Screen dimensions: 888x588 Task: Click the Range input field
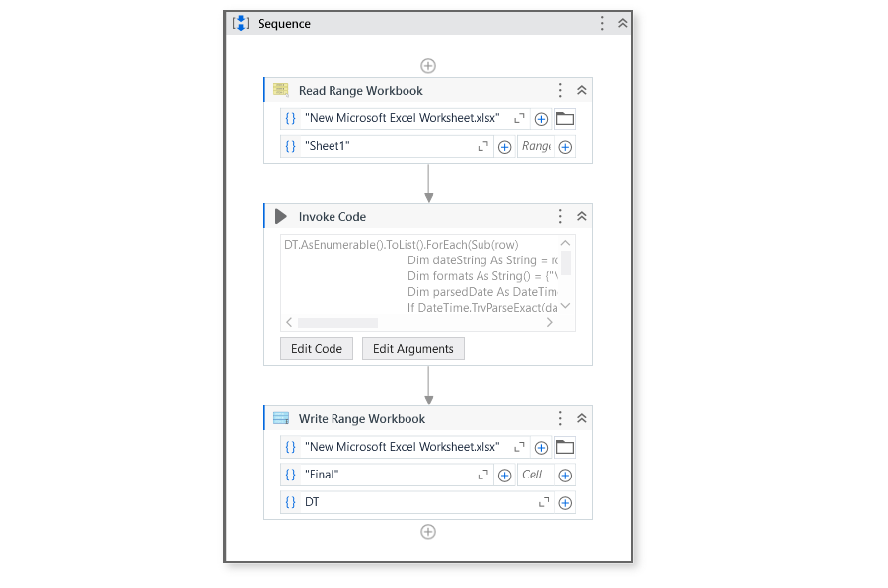[x=535, y=146]
